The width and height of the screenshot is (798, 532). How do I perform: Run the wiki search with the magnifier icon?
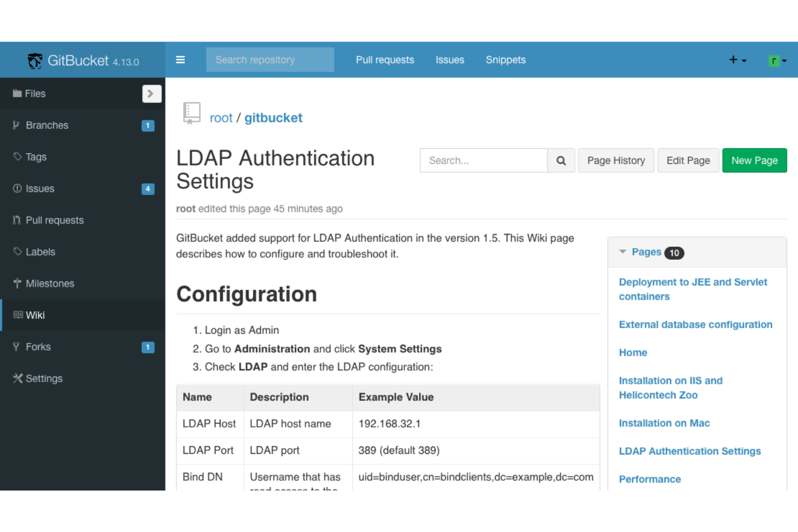click(x=561, y=160)
